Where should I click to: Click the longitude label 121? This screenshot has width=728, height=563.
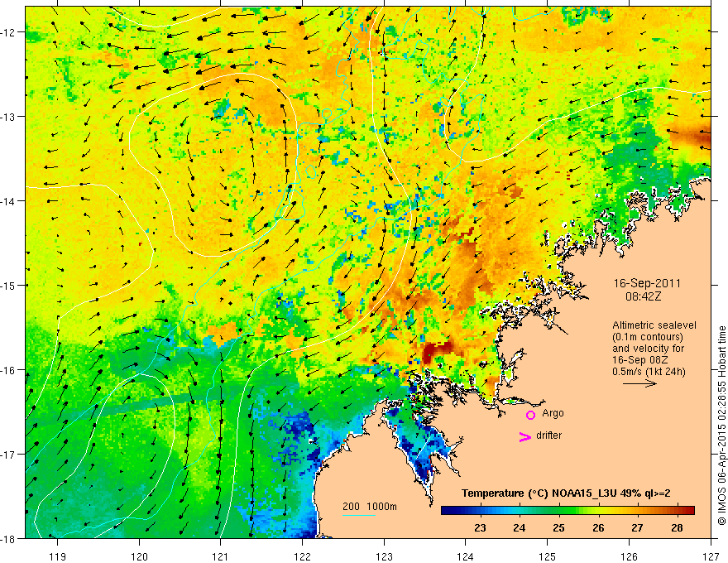pos(220,556)
